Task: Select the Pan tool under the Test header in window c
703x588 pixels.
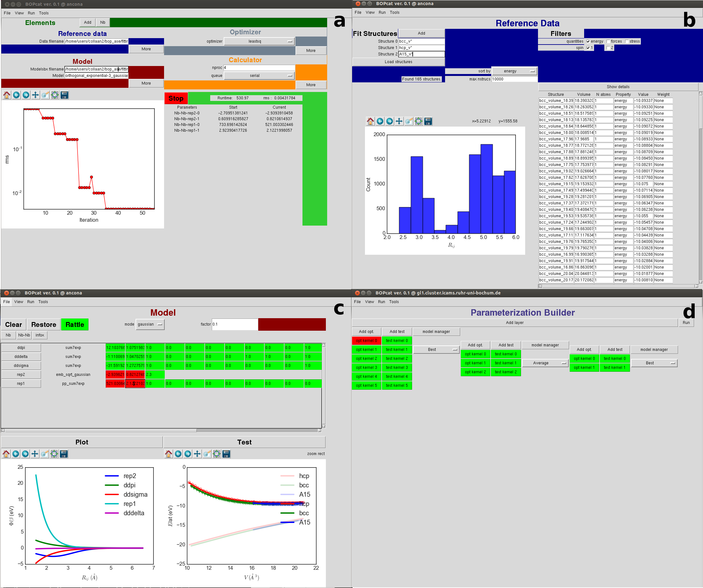Action: pos(197,454)
